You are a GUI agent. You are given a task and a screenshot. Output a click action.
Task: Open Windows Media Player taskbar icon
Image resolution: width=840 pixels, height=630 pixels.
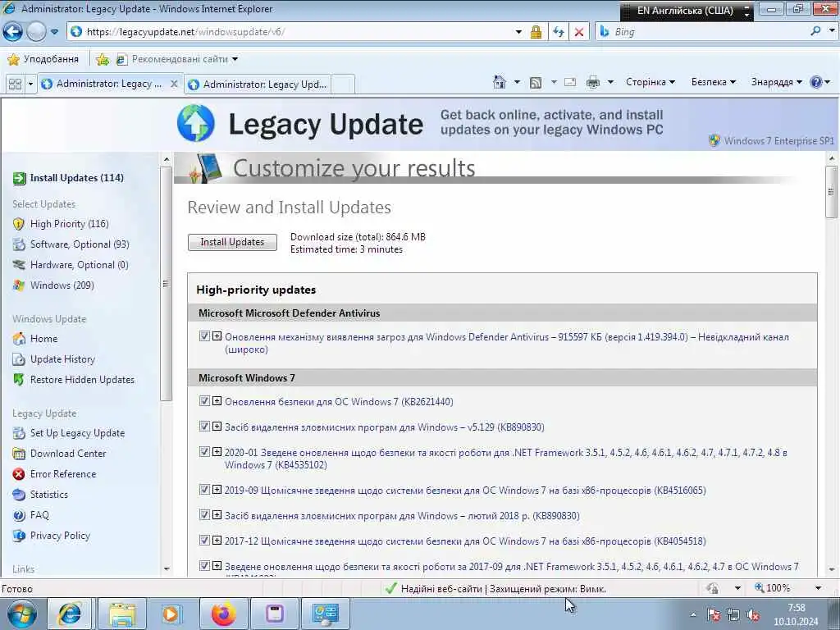(x=171, y=614)
